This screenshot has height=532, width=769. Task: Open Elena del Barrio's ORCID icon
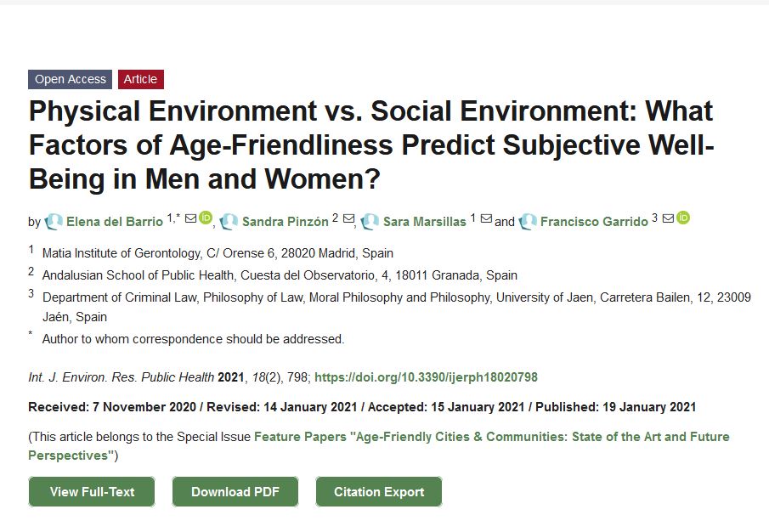tap(205, 218)
